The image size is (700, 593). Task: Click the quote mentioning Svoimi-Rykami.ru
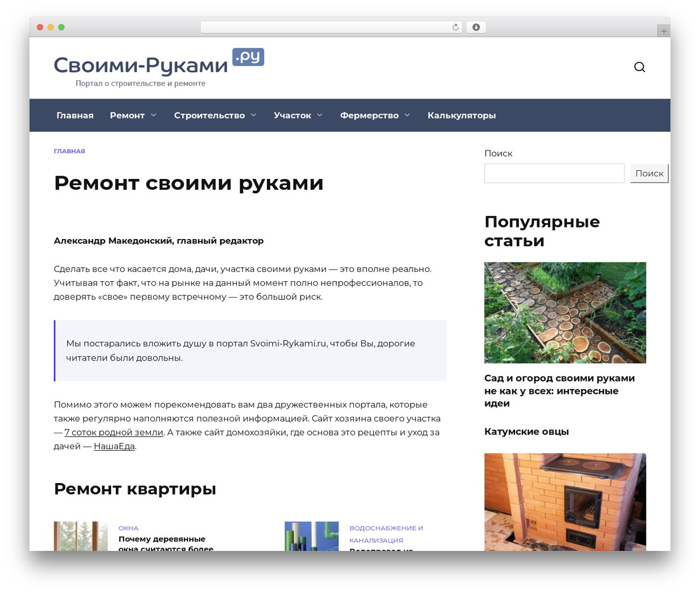click(x=250, y=351)
